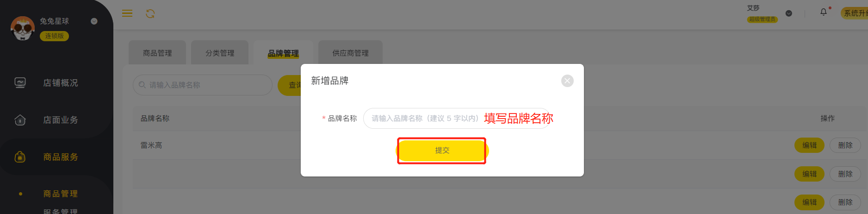Screen dimensions: 868x214
Task: Close the 新增品牌 dialog
Action: tap(567, 81)
